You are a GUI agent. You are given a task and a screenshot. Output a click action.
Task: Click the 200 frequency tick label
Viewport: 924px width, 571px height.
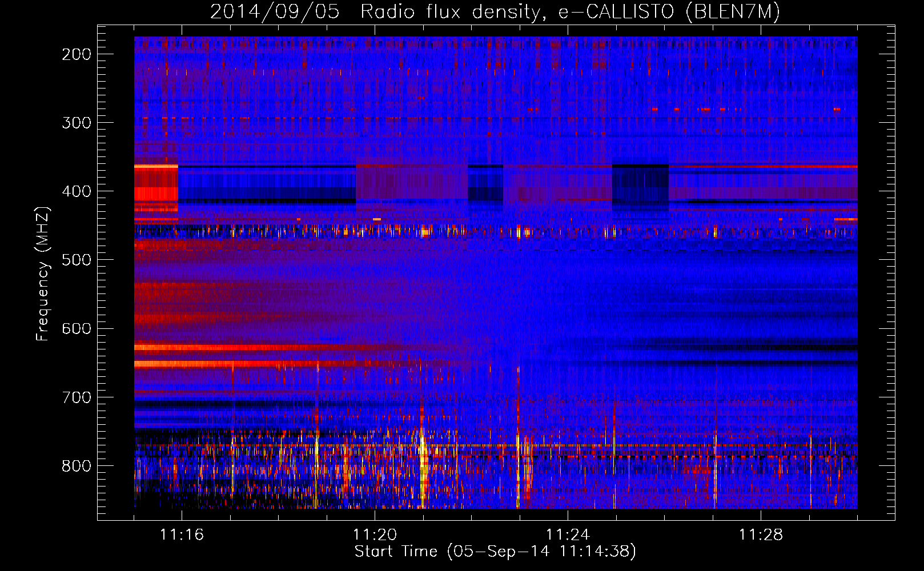click(77, 54)
